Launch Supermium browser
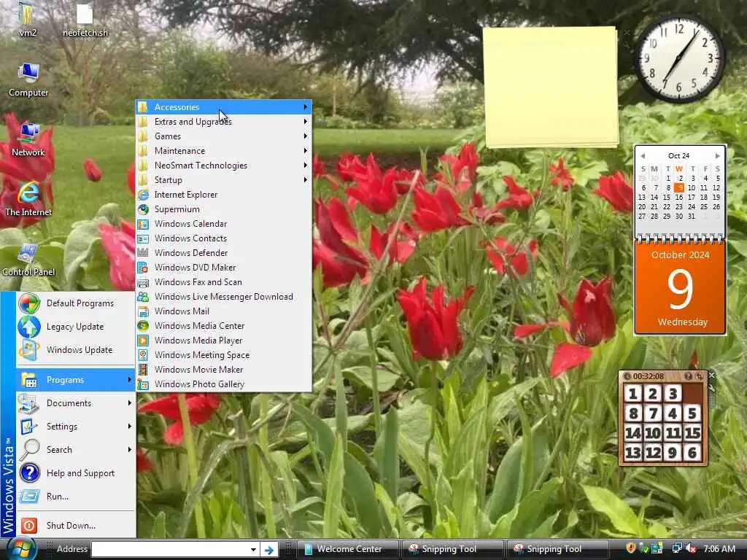This screenshot has width=747, height=560. pyautogui.click(x=224, y=209)
